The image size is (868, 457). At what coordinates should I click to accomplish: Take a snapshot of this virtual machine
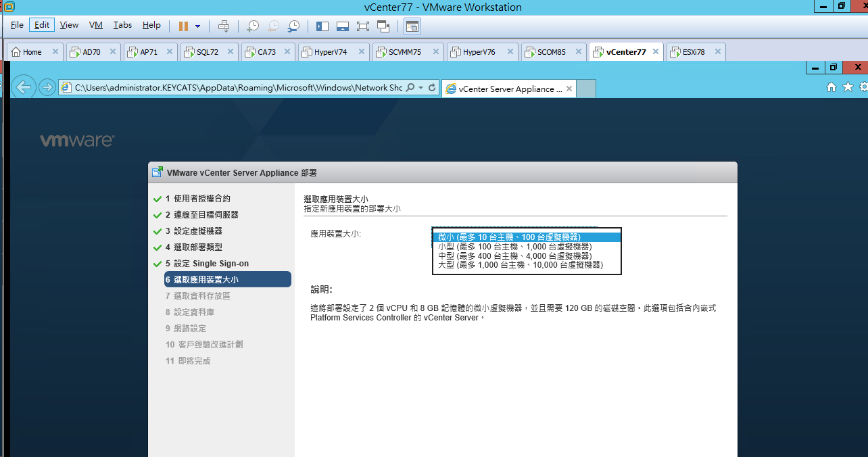pyautogui.click(x=253, y=26)
